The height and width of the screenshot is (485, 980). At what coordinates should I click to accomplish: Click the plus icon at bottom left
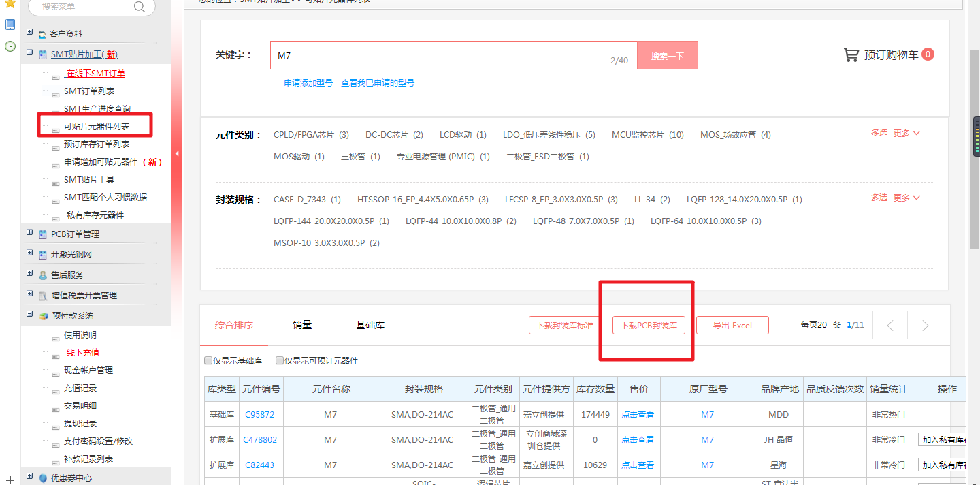(x=10, y=480)
